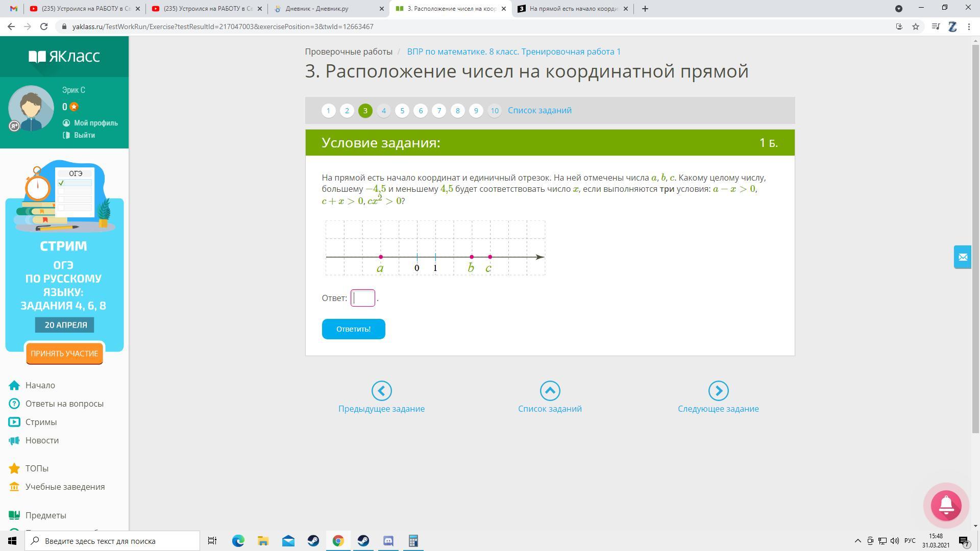Open the Список заданий link beside numbers
The height and width of the screenshot is (551, 980).
click(540, 111)
